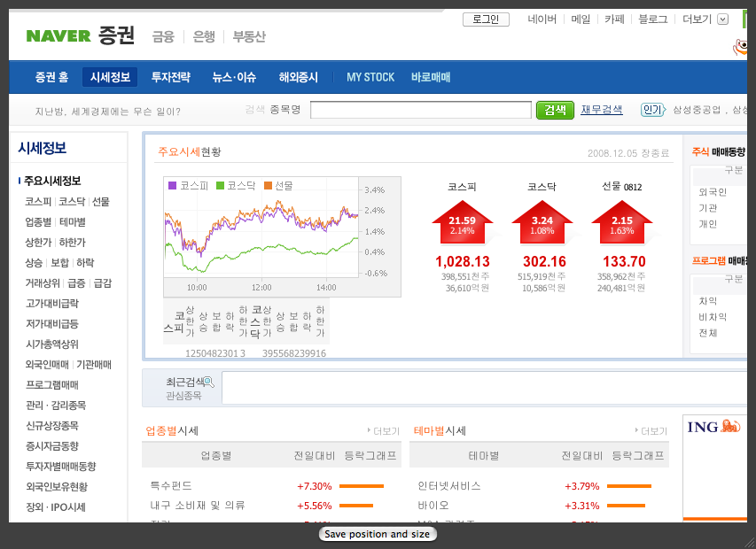This screenshot has height=549, width=756.
Task: Switch to the 투자전략 menu tab
Action: pos(171,77)
